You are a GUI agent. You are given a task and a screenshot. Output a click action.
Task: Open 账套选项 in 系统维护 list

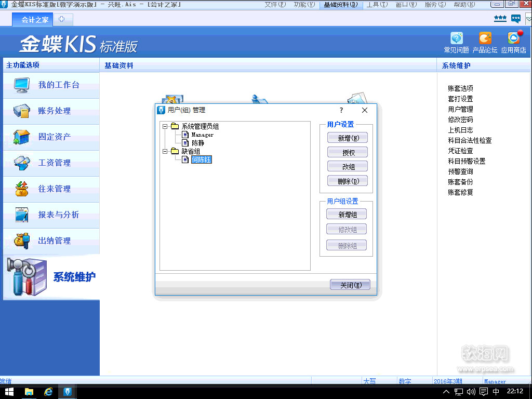460,88
